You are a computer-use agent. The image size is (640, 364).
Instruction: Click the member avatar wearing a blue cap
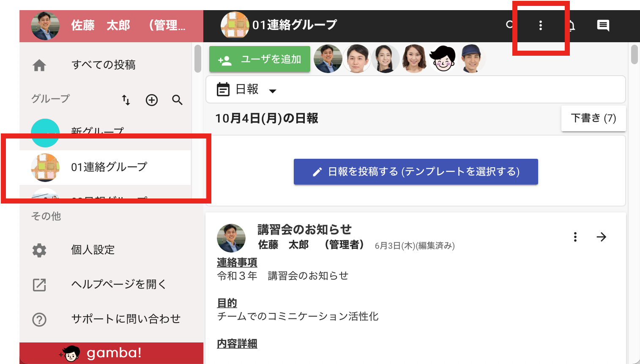click(471, 59)
